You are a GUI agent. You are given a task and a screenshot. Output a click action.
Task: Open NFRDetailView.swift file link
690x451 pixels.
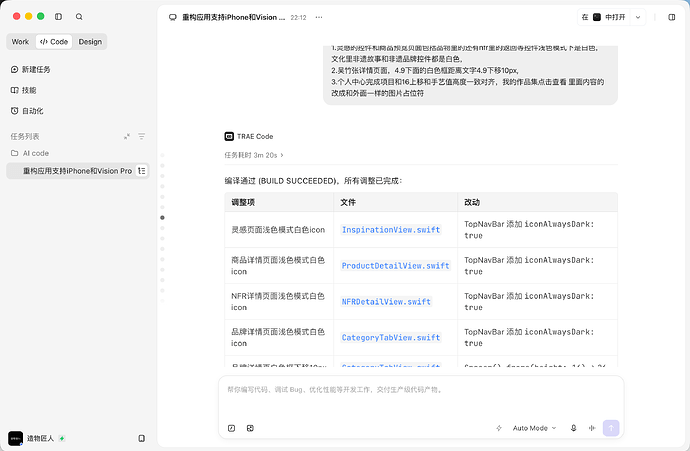click(x=386, y=302)
